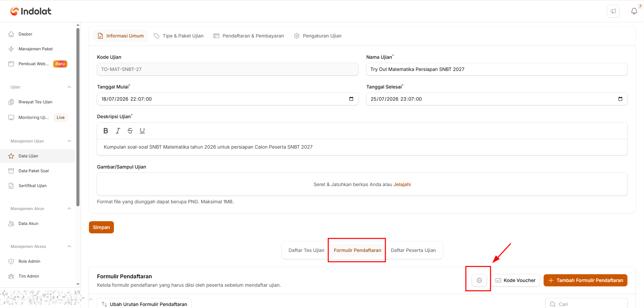Viewport: 644px width, 308px height.
Task: Click the Sertifikat Ujian document icon
Action: pos(11,186)
